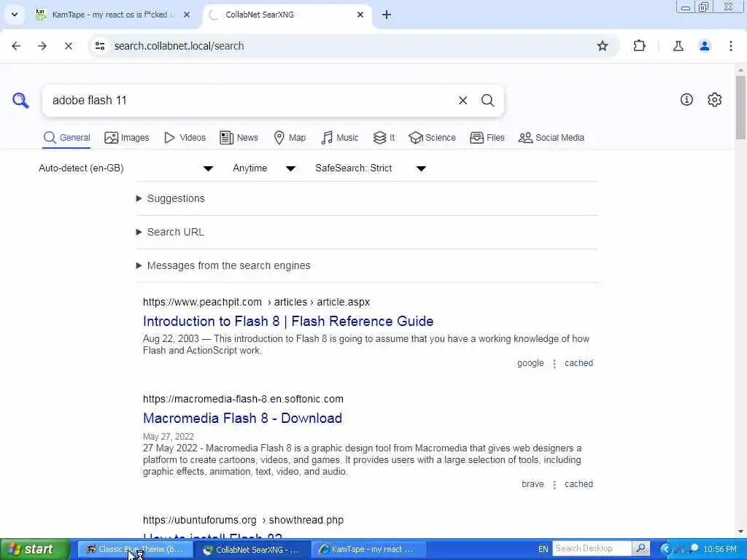Image resolution: width=747 pixels, height=560 pixels.
Task: Expand Messages from the search engines
Action: coord(223,265)
